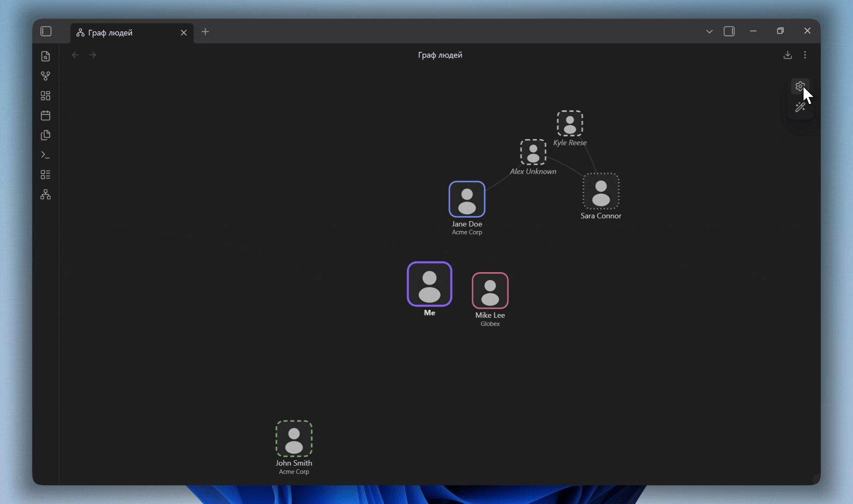853x504 pixels.
Task: Click the checklist ribbon icon
Action: (45, 175)
